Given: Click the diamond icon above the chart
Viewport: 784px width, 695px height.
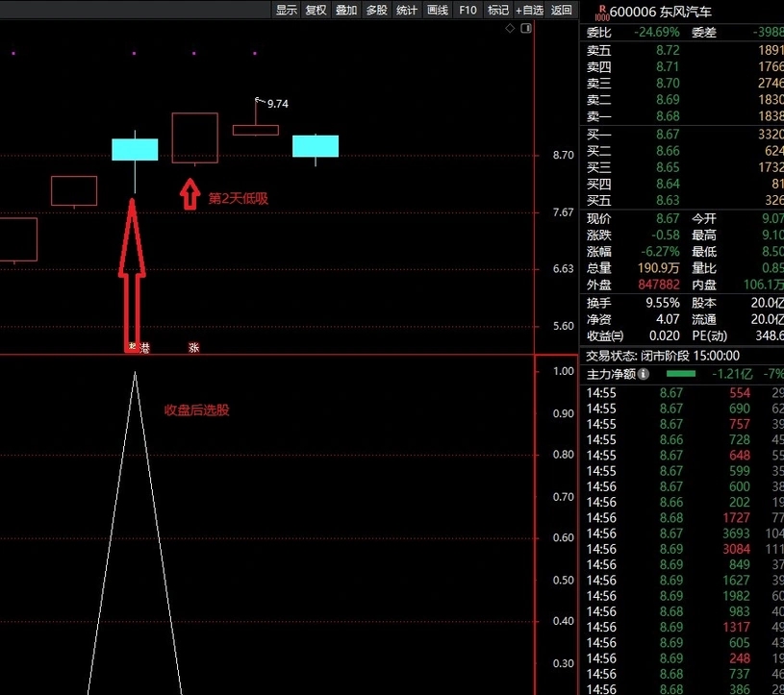Looking at the screenshot, I should coord(510,29).
